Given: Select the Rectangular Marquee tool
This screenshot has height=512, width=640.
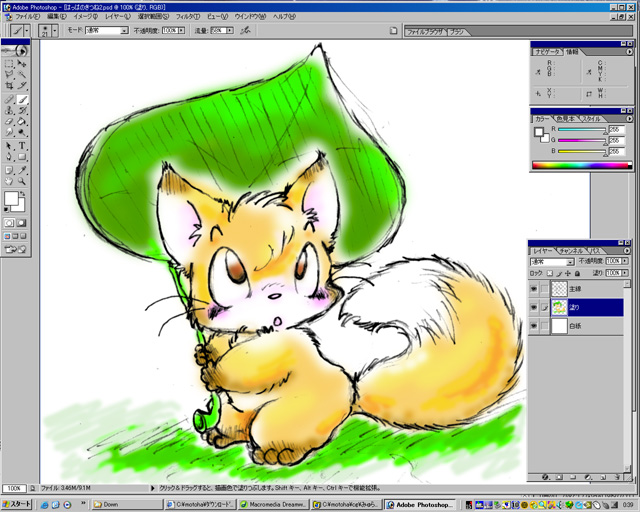Looking at the screenshot, I should pyautogui.click(x=9, y=64).
